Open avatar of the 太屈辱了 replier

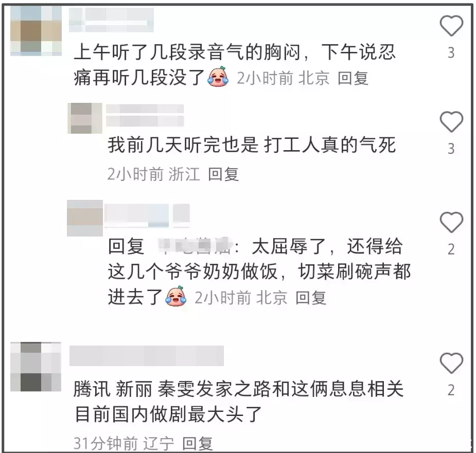coord(85,218)
